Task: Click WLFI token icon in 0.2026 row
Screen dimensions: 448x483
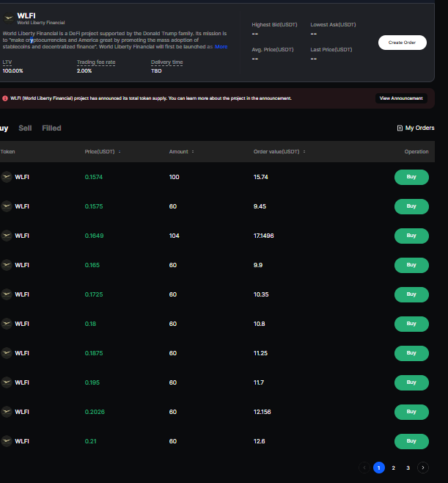Action: click(x=7, y=412)
